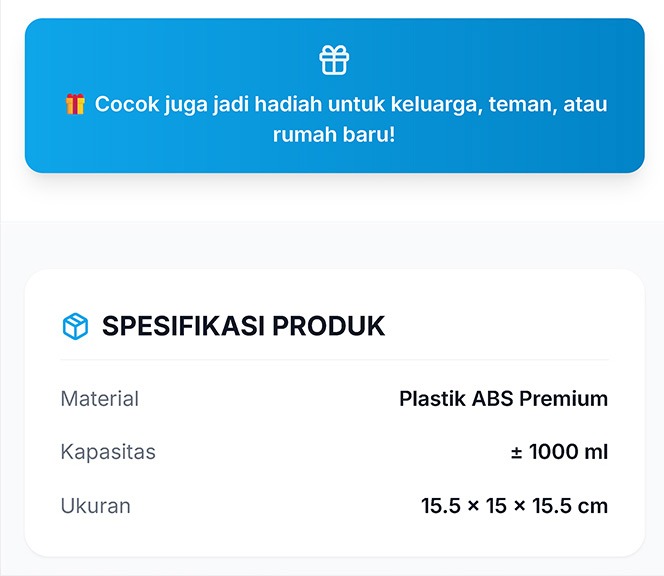Click 'rumah baru!' text in the banner
The width and height of the screenshot is (664, 576).
pos(334,134)
